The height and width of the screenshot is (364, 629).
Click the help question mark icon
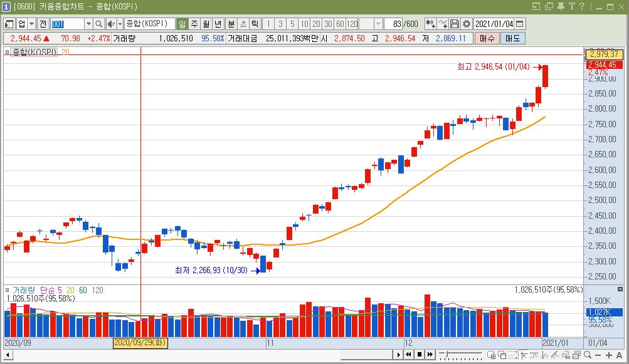pyautogui.click(x=582, y=6)
